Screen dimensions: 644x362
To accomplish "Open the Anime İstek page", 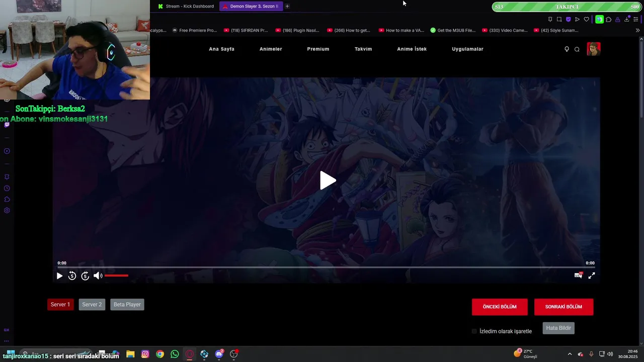I will tap(412, 49).
